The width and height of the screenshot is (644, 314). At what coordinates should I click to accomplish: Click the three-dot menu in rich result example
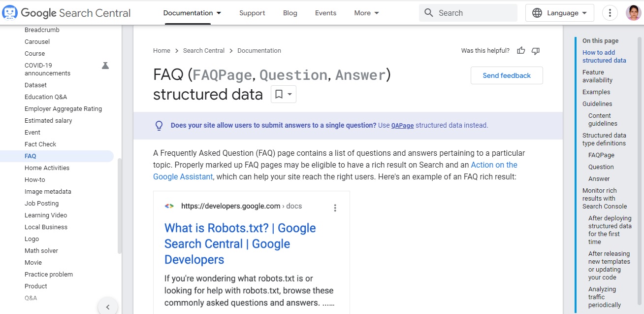[x=335, y=208]
